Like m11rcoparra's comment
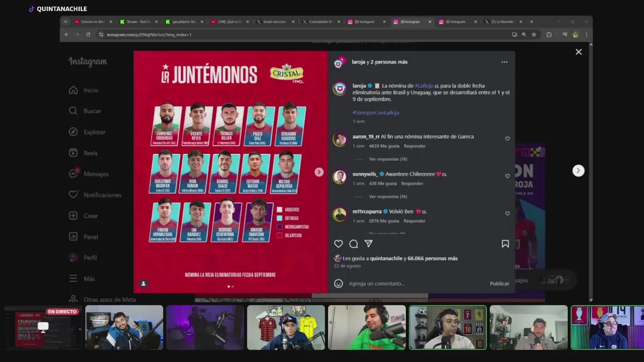Image resolution: width=644 pixels, height=362 pixels. 507,214
